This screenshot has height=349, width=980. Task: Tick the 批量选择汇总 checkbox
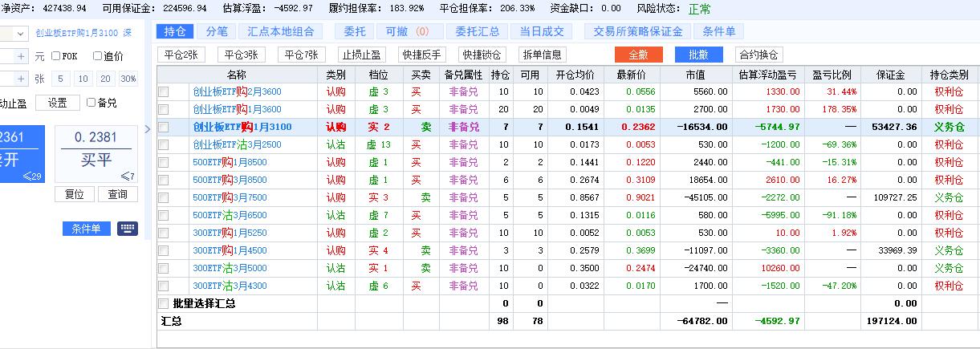tap(164, 304)
